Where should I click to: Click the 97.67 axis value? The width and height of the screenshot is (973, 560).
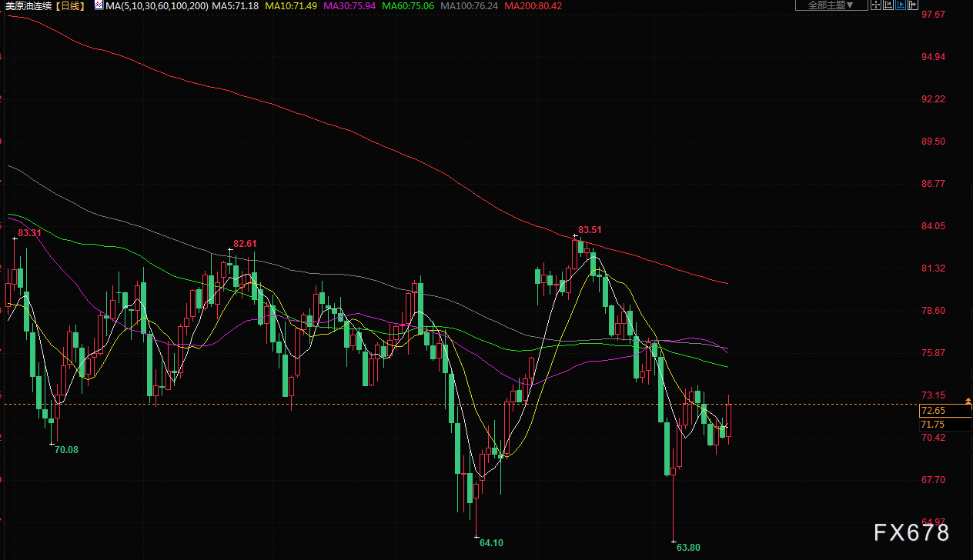click(x=933, y=15)
